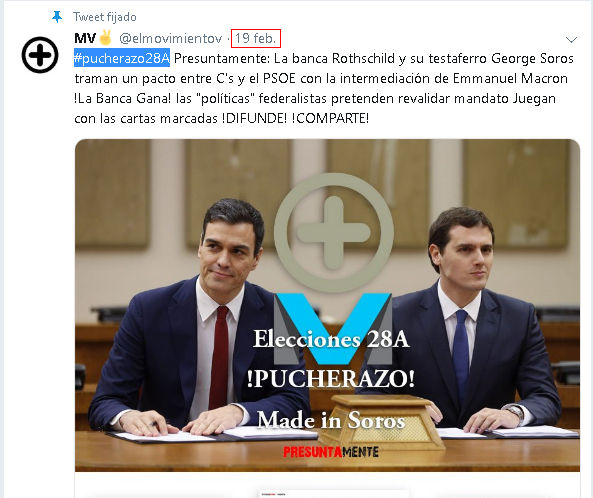Viewport: 593px width, 498px height.
Task: Click the grey circled plus watermark in the photo
Action: point(334,232)
